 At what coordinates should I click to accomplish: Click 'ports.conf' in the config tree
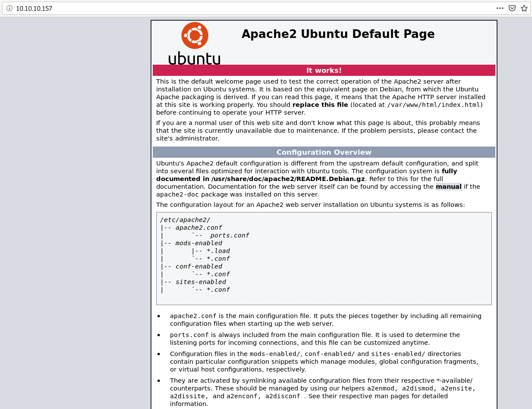pyautogui.click(x=230, y=235)
